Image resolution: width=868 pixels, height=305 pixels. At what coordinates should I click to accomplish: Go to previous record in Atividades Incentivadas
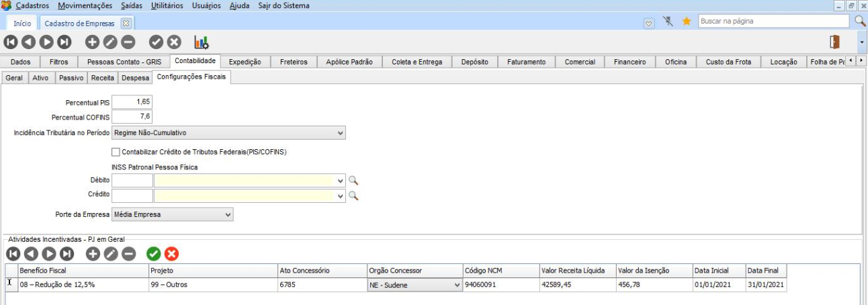31,254
